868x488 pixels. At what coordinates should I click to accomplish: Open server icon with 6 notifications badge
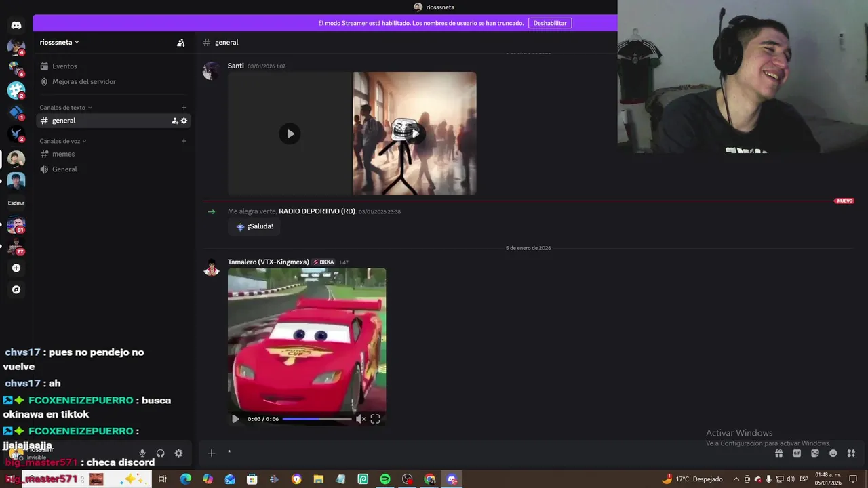(16, 68)
